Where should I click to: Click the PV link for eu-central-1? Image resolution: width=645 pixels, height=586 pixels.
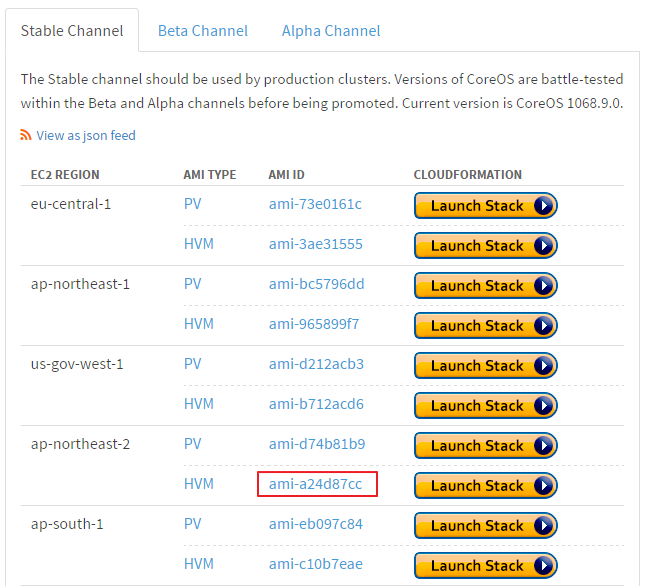pyautogui.click(x=193, y=204)
